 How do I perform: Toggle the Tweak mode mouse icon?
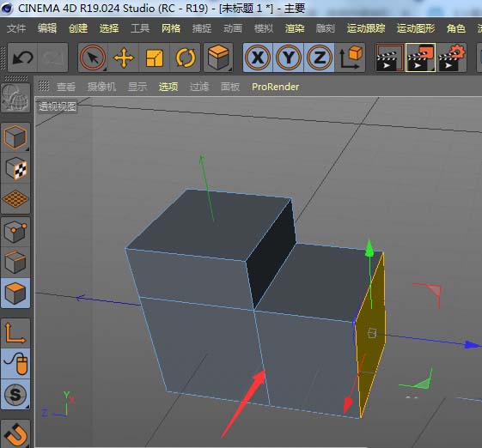click(x=15, y=364)
